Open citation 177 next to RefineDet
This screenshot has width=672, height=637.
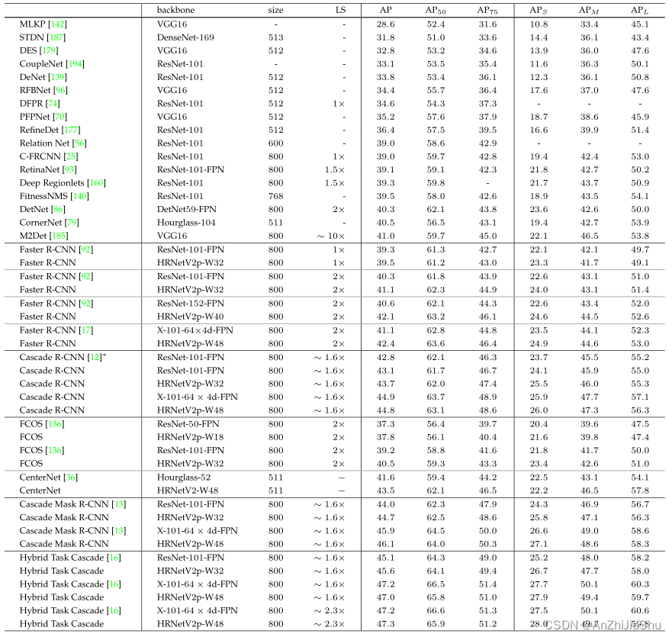tap(71, 130)
